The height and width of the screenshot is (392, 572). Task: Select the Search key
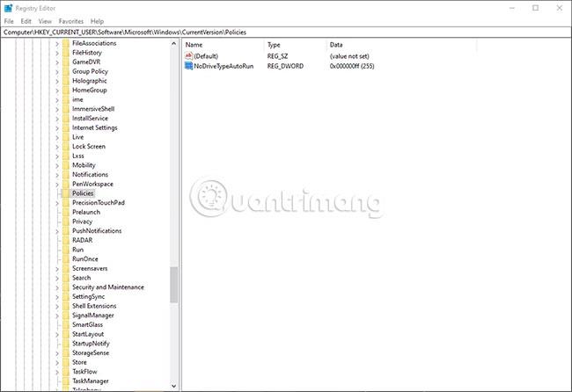click(x=81, y=278)
